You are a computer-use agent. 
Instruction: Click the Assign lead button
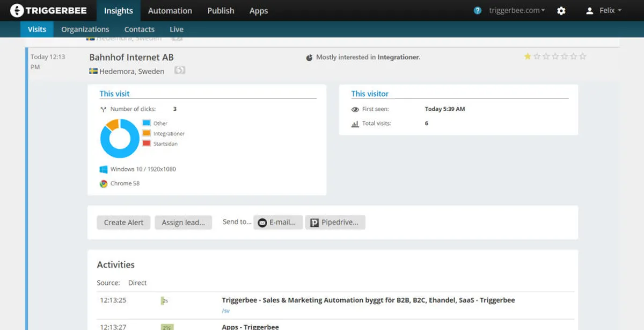tap(183, 223)
